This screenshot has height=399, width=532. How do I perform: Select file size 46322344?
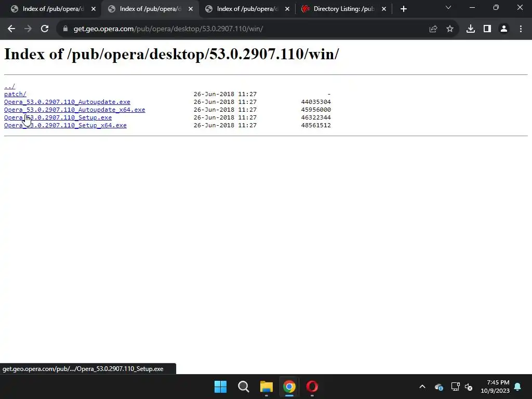[316, 117]
